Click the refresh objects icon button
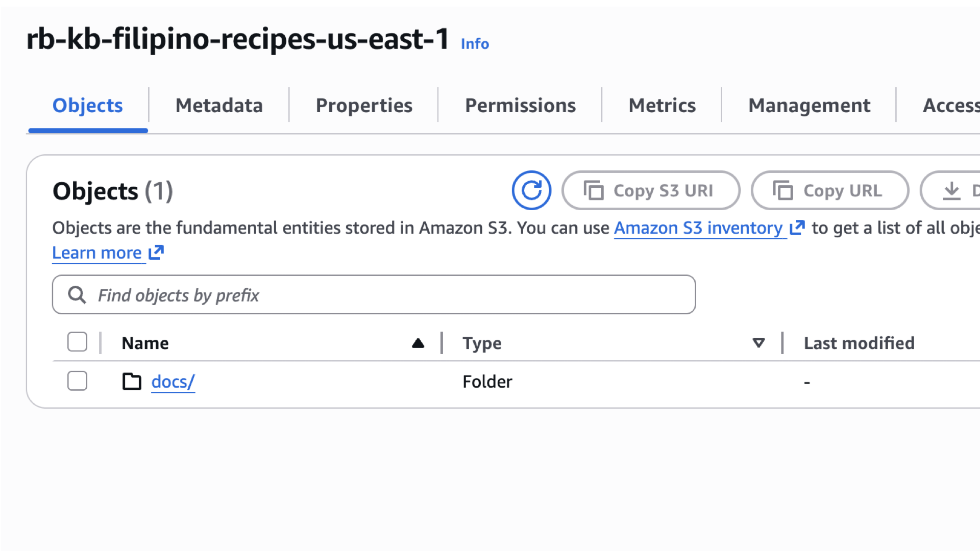The height and width of the screenshot is (551, 980). [531, 190]
